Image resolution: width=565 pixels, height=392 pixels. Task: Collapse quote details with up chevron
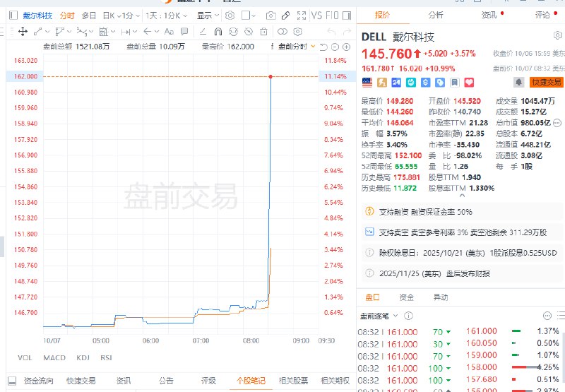point(462,196)
